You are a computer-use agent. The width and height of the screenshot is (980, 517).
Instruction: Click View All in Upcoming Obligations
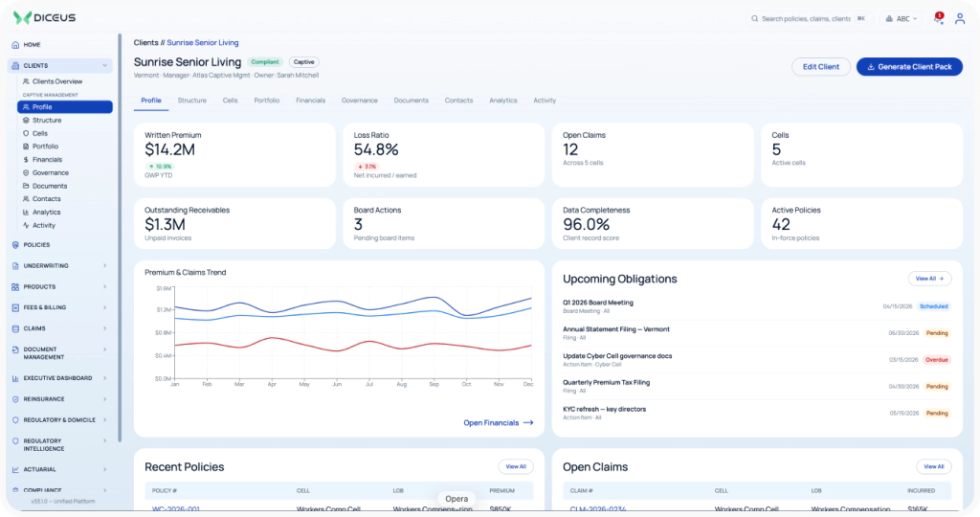(929, 279)
